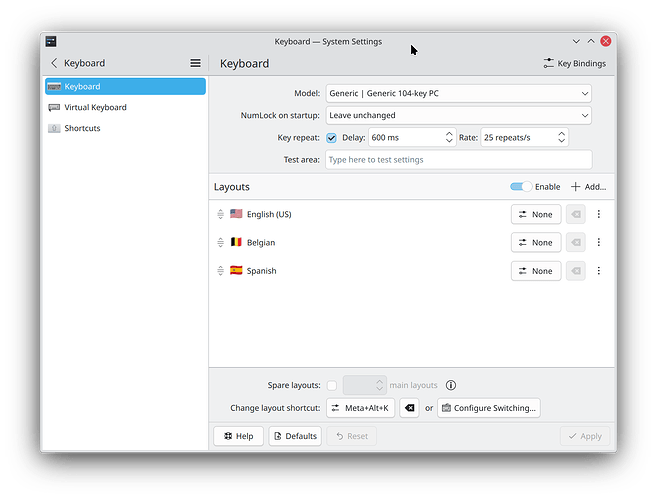Click the three-dot menu for the Belgian layout
The height and width of the screenshot is (500, 657).
tap(599, 242)
